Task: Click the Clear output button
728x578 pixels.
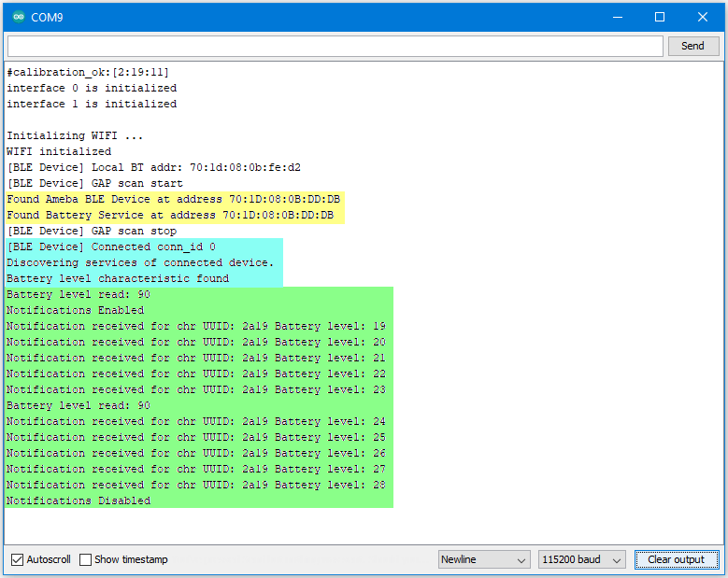Action: pyautogui.click(x=677, y=559)
